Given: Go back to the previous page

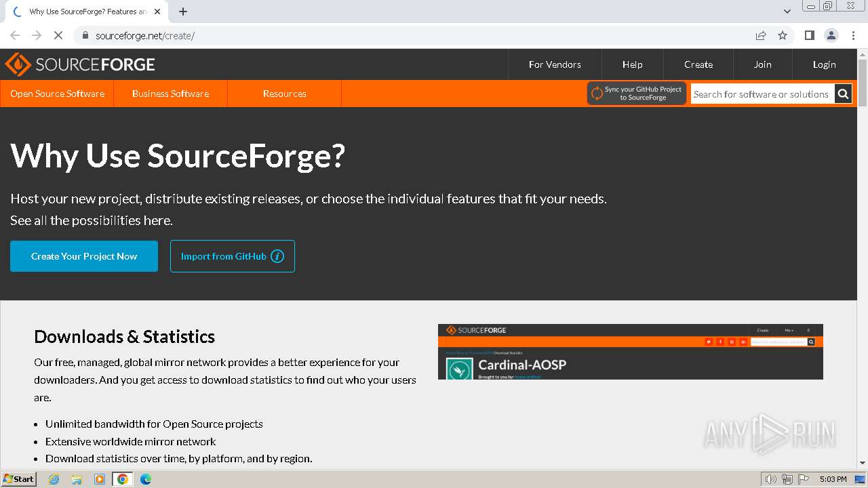Looking at the screenshot, I should pos(15,35).
